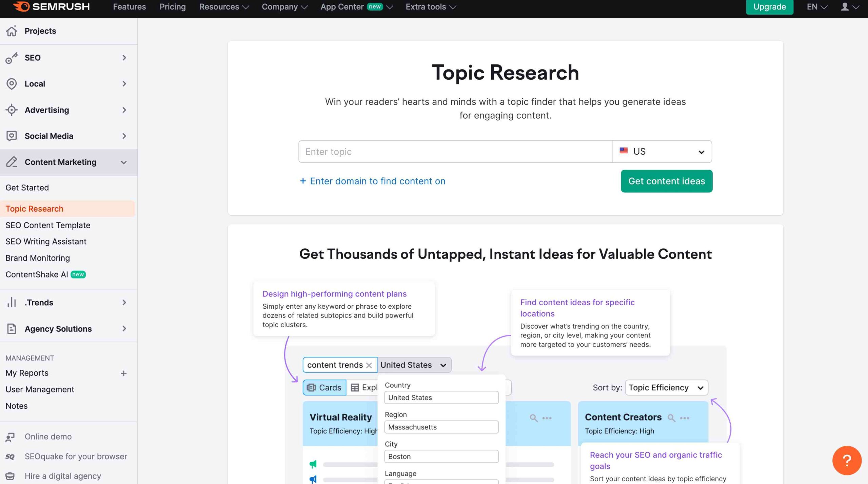Image resolution: width=868 pixels, height=484 pixels.
Task: Open the Resources menu
Action: tap(224, 7)
